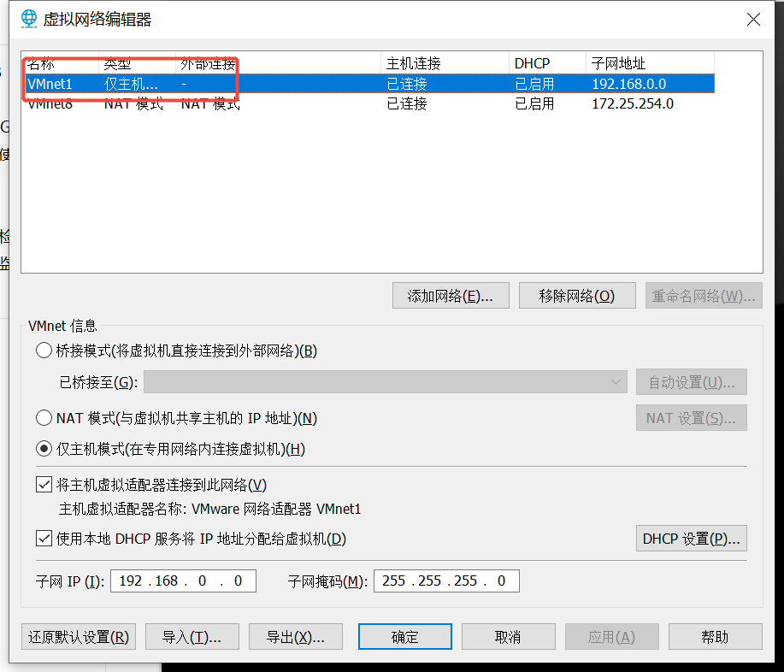Select the VMnet1 row in network list
The image size is (784, 672).
pos(370,84)
